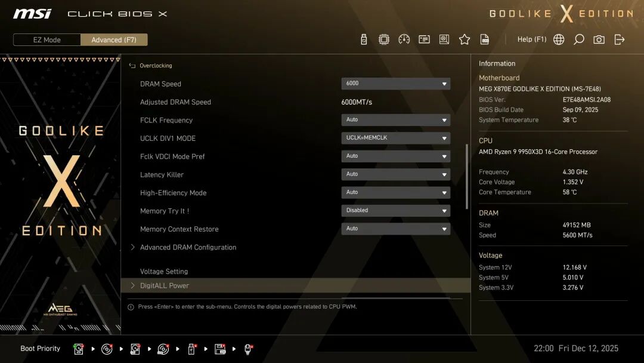Select Advanced (F7) mode tab
Image resolution: width=644 pixels, height=363 pixels.
coord(114,40)
